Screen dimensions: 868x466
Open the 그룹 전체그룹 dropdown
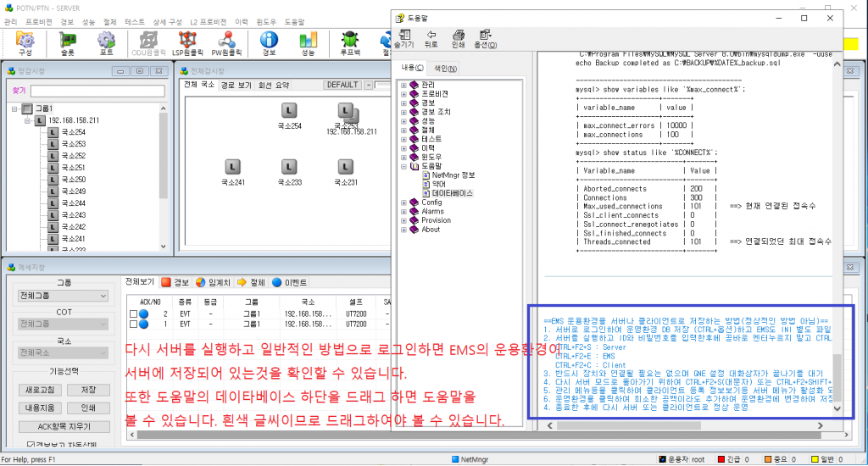tap(63, 296)
